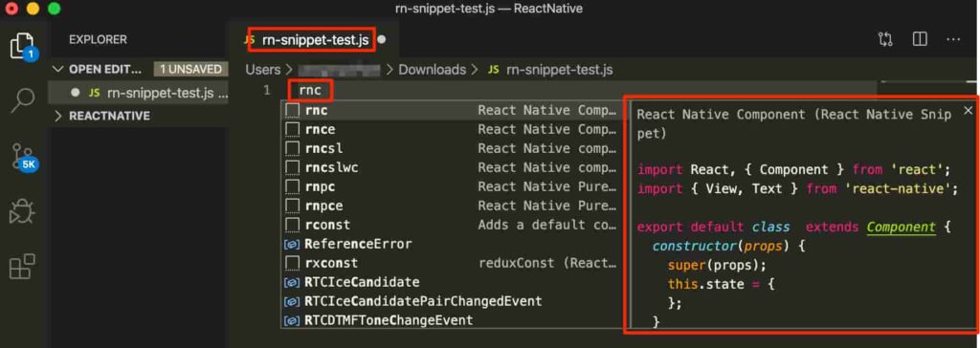Choose the RTCIceCandidatePairChangedEvent suggestion

(453, 301)
